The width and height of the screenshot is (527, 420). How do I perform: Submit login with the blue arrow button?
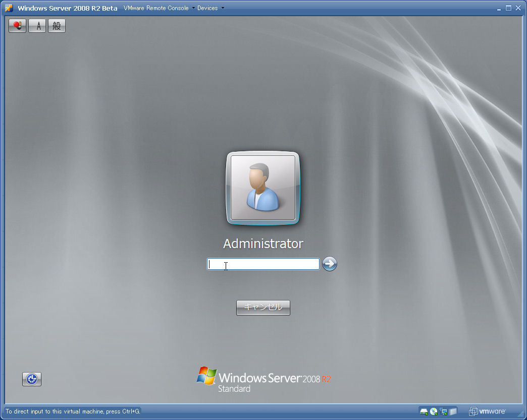click(x=329, y=264)
